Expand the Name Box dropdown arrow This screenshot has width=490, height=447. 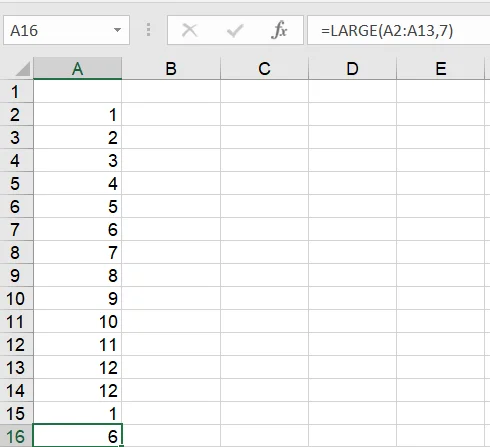point(117,30)
